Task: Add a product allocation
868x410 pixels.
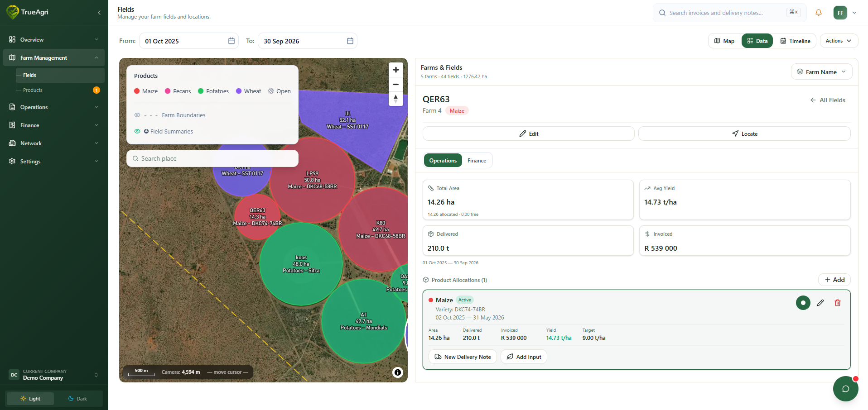Action: point(834,280)
